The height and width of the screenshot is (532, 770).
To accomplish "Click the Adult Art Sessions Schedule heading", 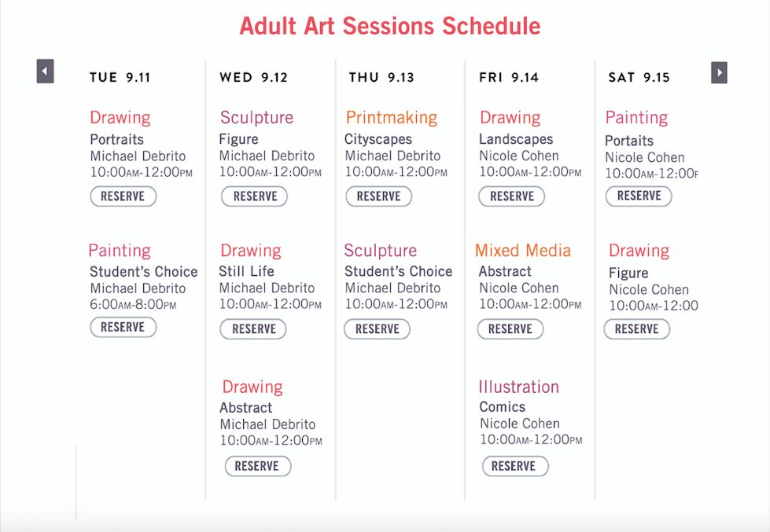I will [390, 26].
